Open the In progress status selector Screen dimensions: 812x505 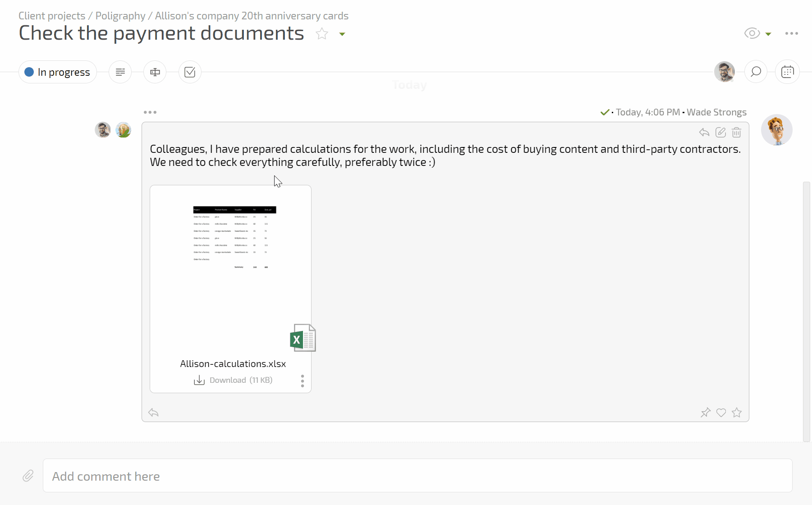pyautogui.click(x=58, y=72)
